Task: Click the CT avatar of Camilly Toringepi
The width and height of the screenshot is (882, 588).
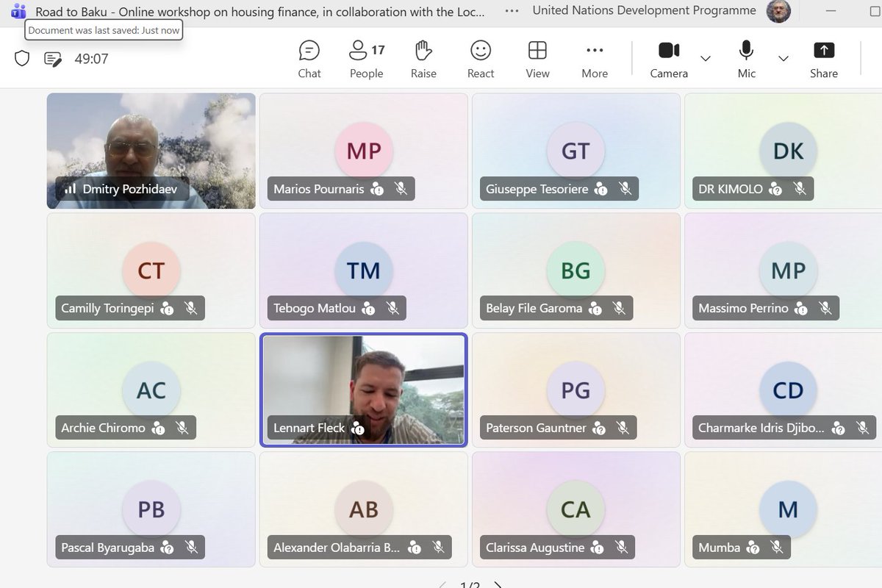Action: [151, 270]
